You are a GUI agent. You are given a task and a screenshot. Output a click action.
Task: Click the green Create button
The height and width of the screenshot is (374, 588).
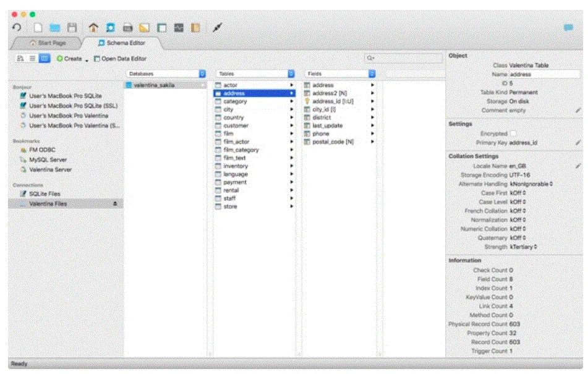[69, 59]
